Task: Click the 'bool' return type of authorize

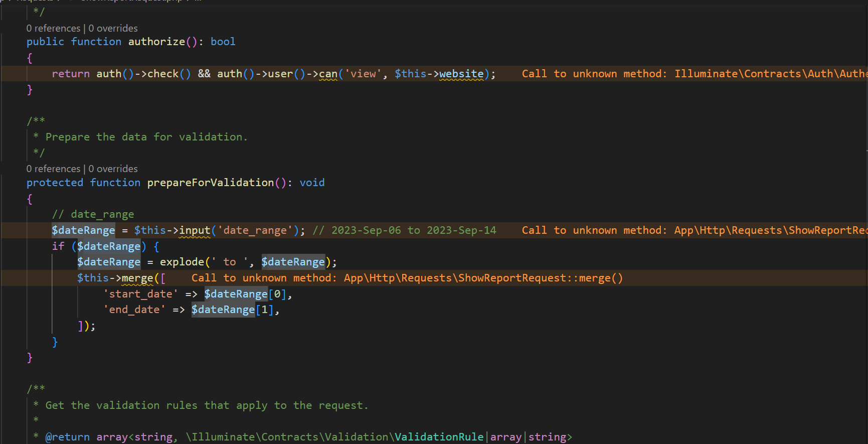Action: pyautogui.click(x=223, y=42)
